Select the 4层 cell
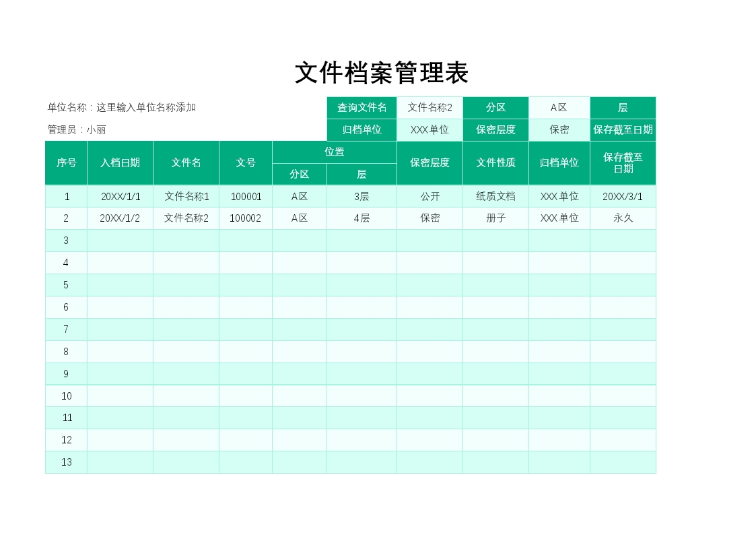The image size is (756, 535). (362, 218)
